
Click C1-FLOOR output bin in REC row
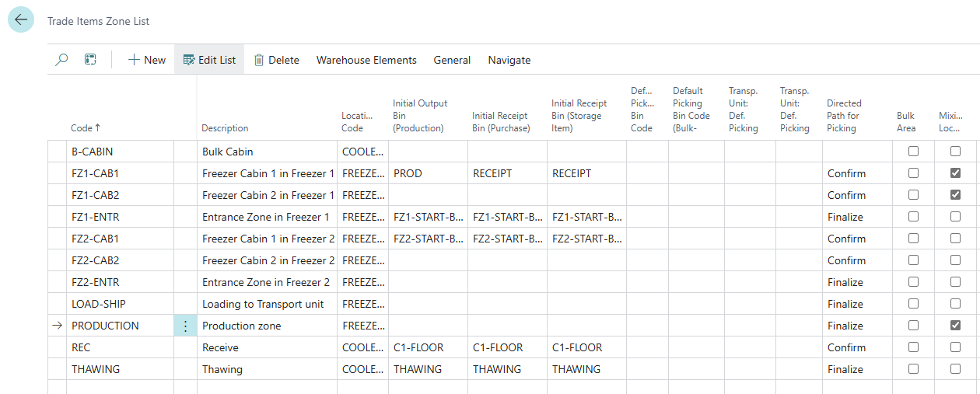click(428, 347)
